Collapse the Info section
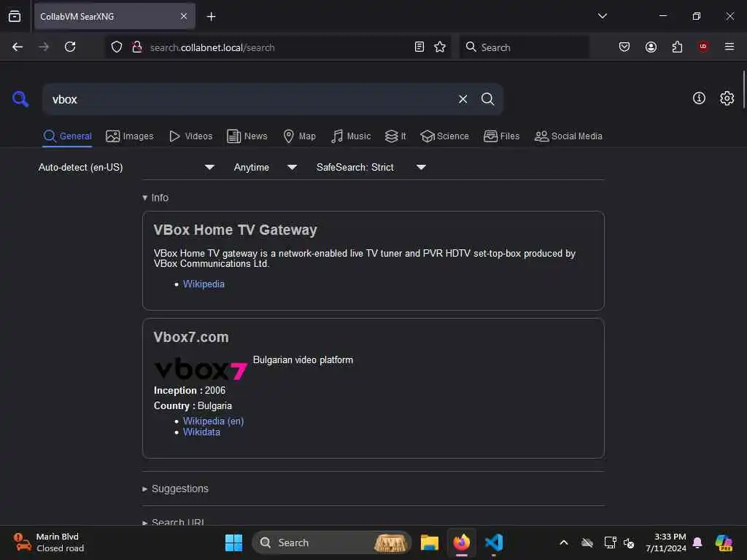 [155, 198]
